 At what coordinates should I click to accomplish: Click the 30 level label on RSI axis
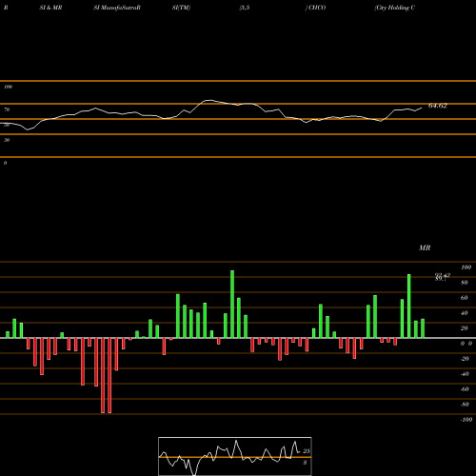click(x=7, y=140)
